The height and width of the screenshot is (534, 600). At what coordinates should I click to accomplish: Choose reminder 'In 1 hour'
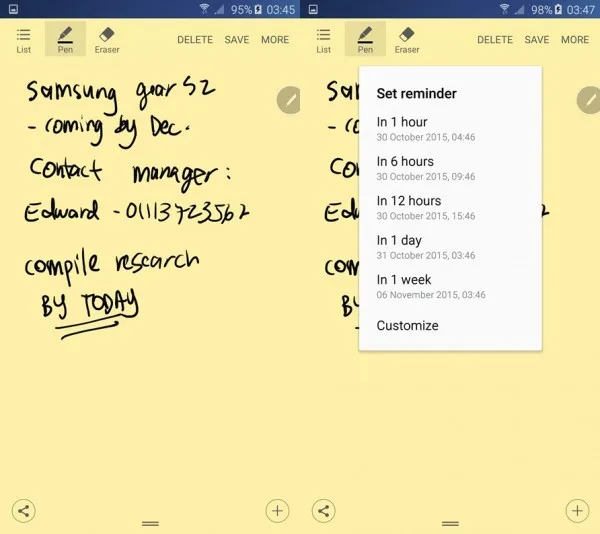450,129
